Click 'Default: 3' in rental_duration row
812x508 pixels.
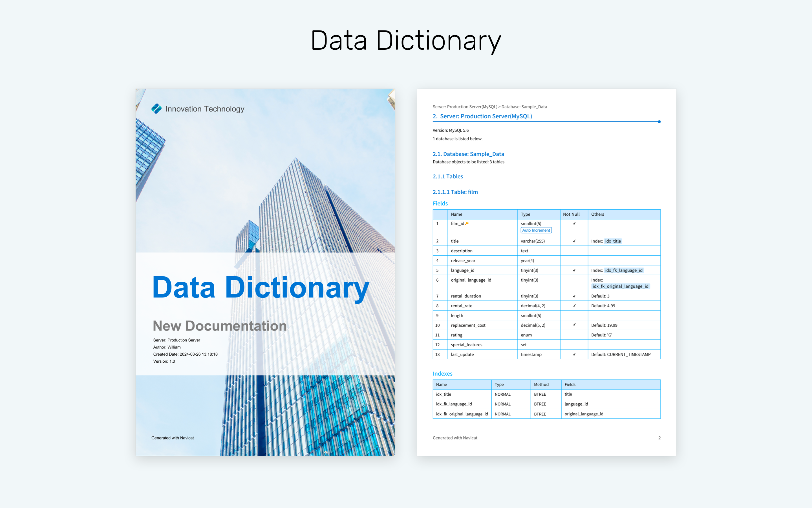[600, 296]
